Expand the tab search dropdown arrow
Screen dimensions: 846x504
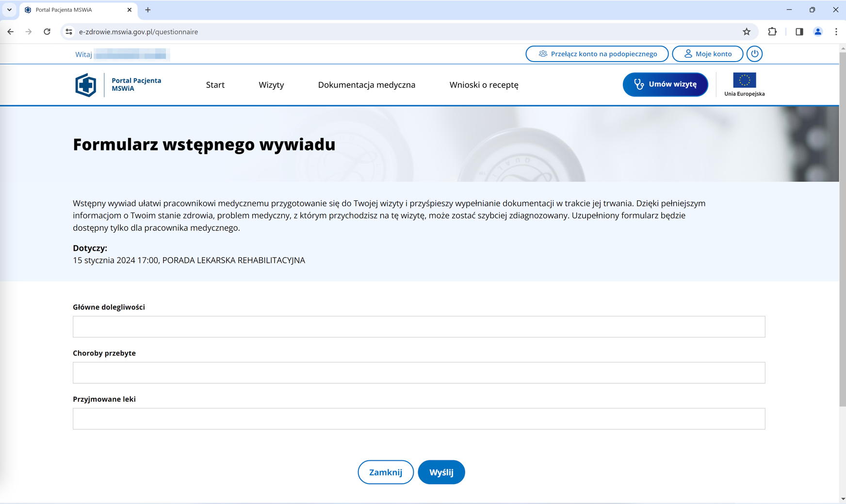pos(9,10)
